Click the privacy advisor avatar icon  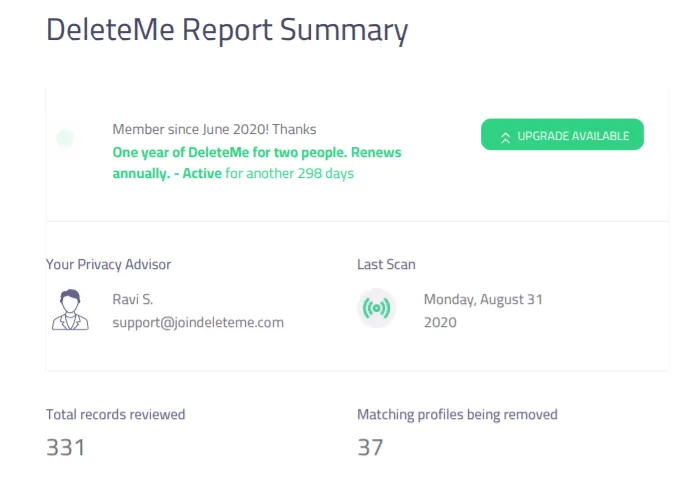(70, 310)
